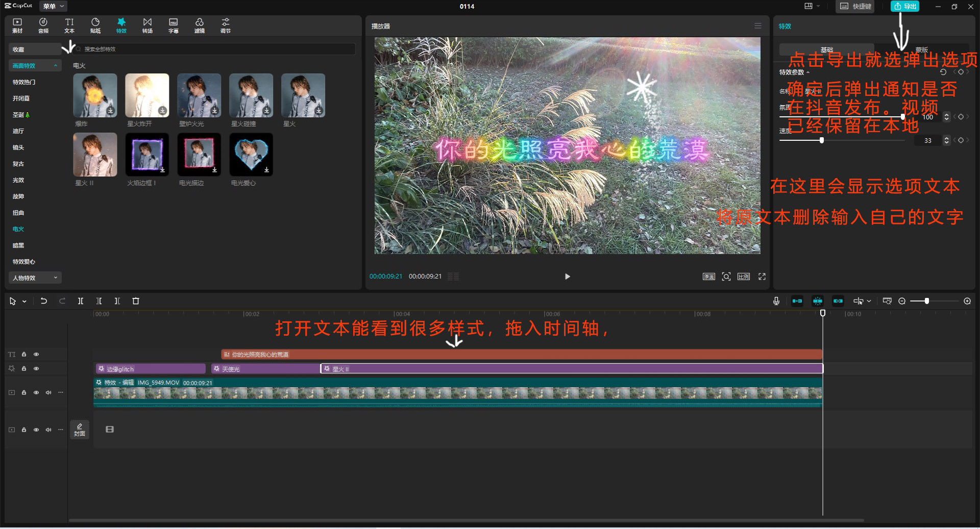Start a microphone voice recording
980x529 pixels.
coord(776,301)
